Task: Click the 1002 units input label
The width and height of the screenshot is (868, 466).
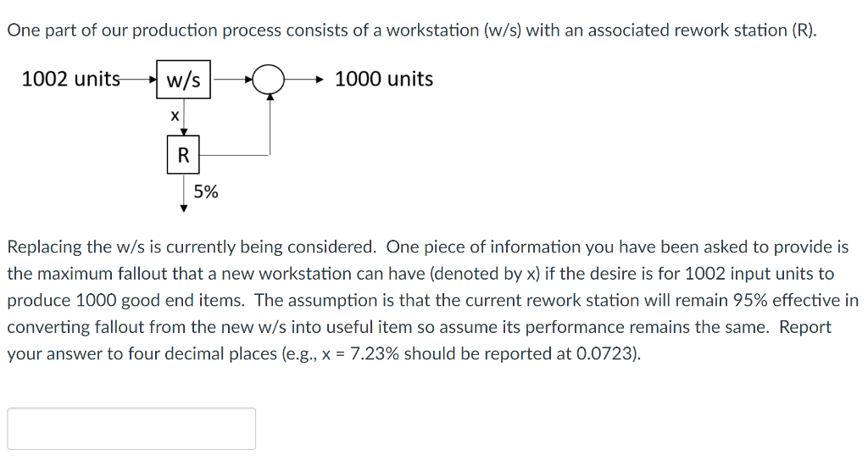Action: pos(71,79)
